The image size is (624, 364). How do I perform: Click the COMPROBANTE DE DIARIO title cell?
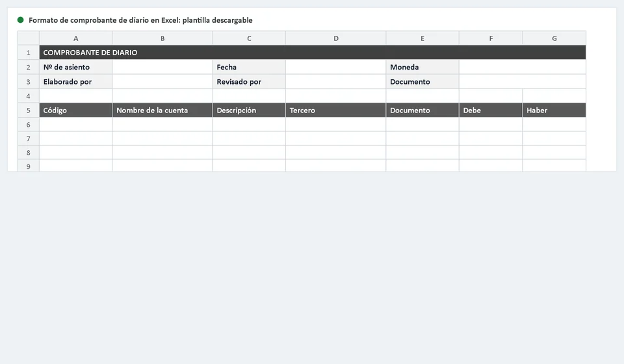pyautogui.click(x=313, y=53)
